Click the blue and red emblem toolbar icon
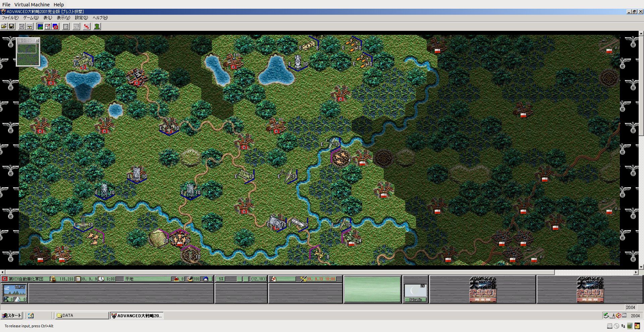The height and width of the screenshot is (332, 644). click(55, 26)
